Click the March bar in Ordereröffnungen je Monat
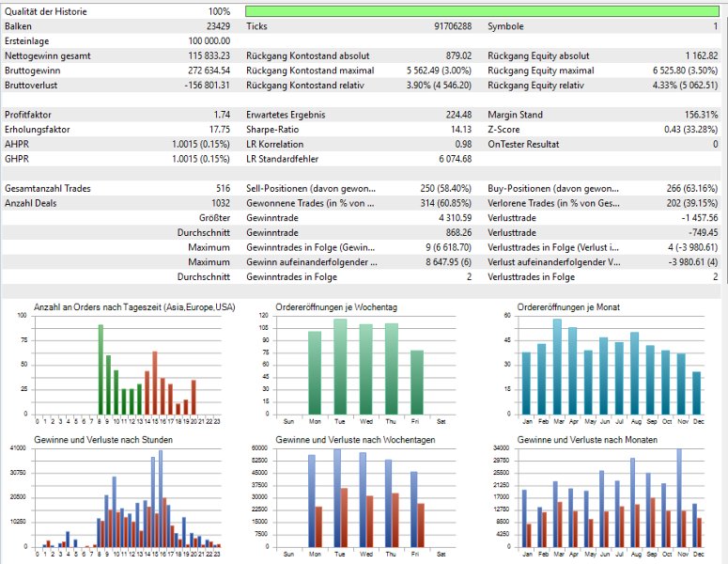 coord(557,367)
